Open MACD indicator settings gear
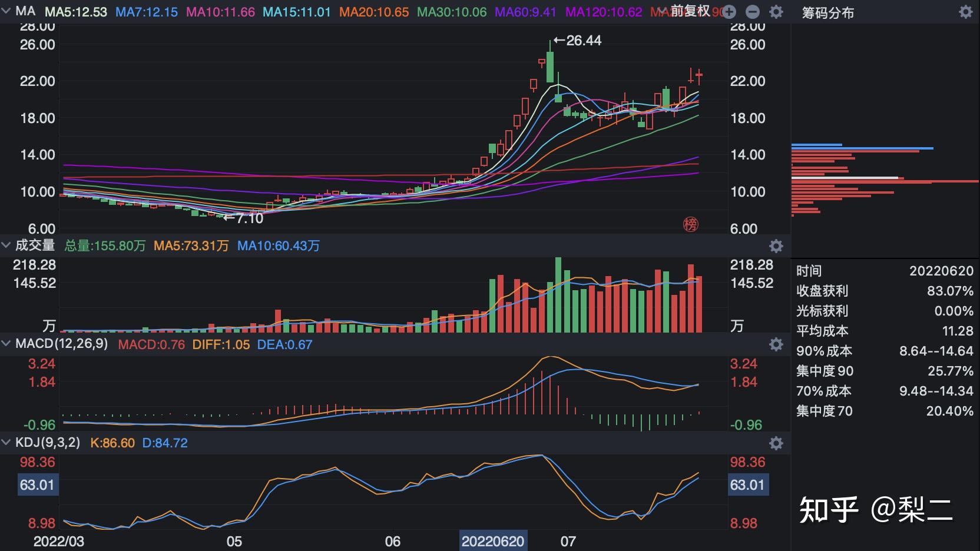 tap(776, 344)
